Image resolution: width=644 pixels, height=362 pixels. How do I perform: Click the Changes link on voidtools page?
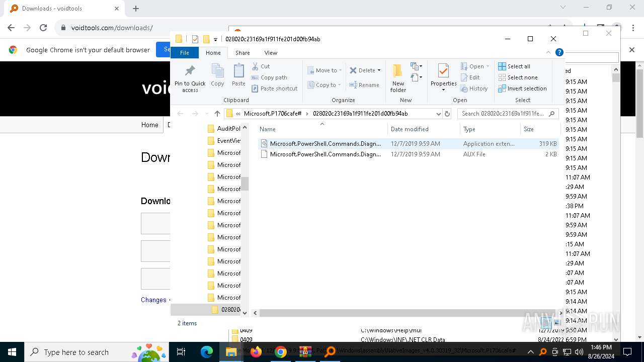(x=153, y=300)
